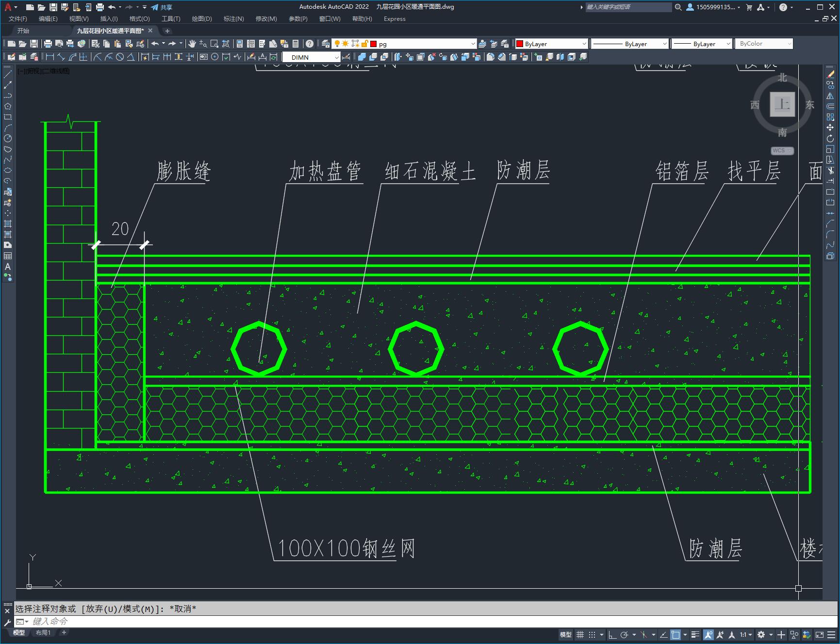Open the 视图(V) menu

[x=79, y=19]
